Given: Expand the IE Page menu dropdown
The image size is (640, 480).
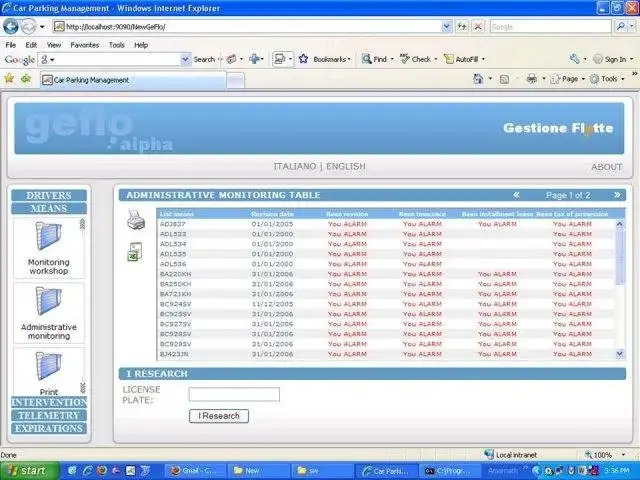Looking at the screenshot, I should 583,79.
